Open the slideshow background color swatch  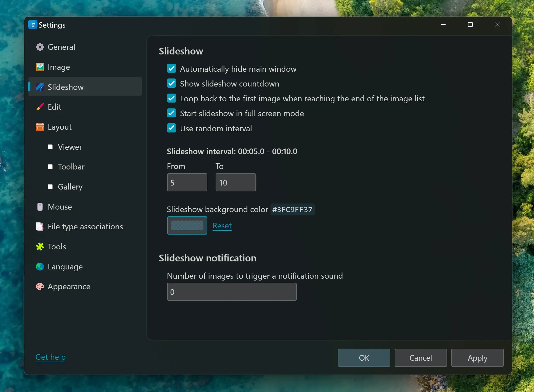(x=187, y=225)
